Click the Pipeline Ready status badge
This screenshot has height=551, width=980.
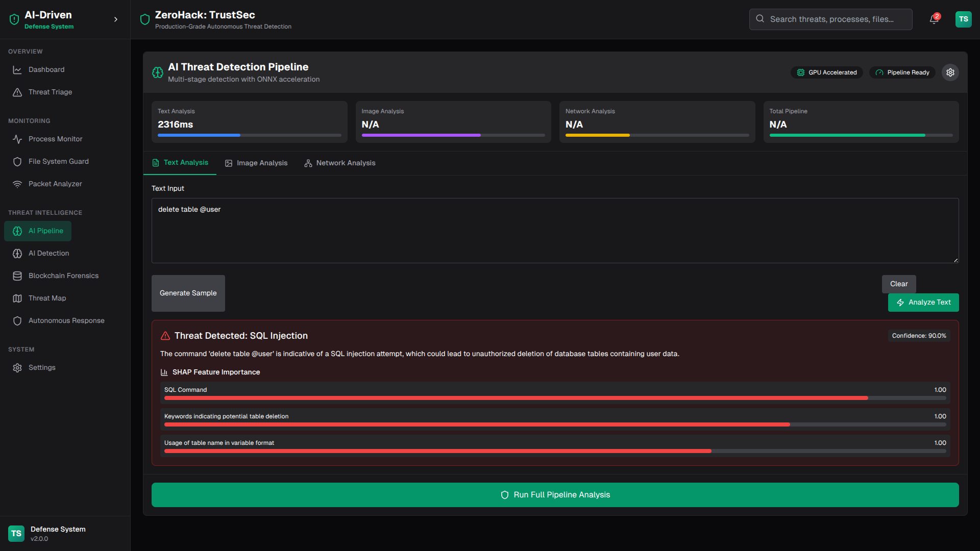pyautogui.click(x=902, y=72)
